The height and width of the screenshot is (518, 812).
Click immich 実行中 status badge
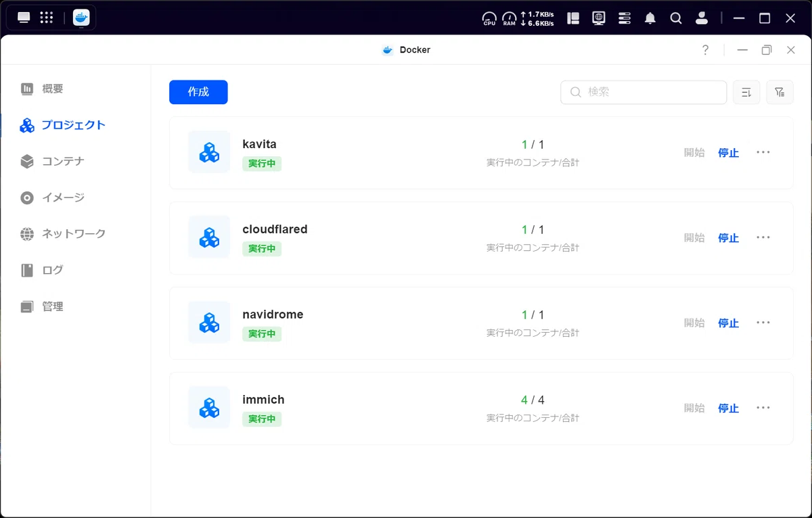tap(262, 419)
